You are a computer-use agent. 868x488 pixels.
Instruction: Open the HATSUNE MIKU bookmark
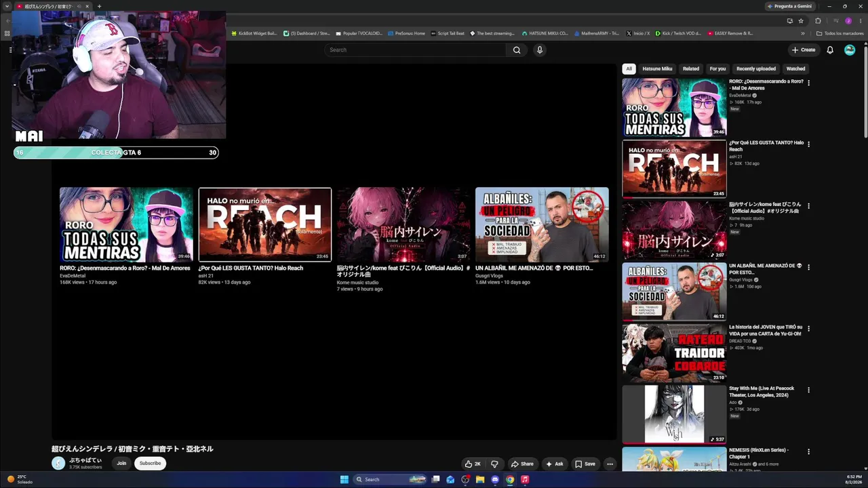point(545,33)
